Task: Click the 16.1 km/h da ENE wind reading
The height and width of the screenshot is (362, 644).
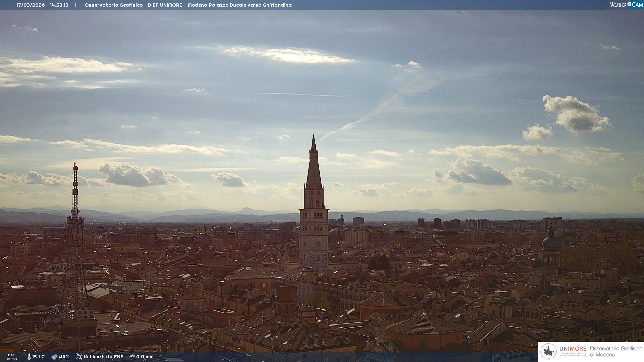Action: point(103,357)
